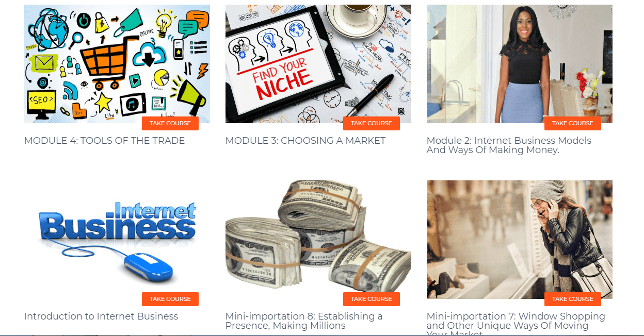Click the window shopping woman thumbnail
The width and height of the screenshot is (644, 336).
tap(520, 240)
